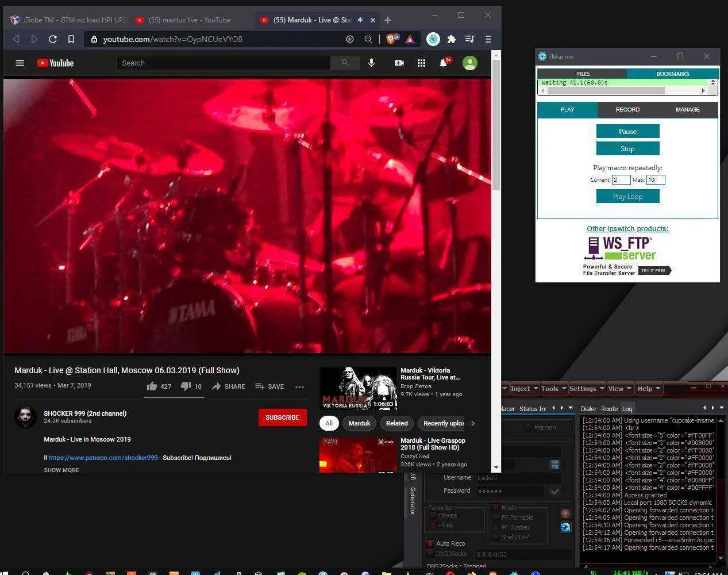Open the patreon.com/shocker999 link
This screenshot has height=575, width=728.
103,458
